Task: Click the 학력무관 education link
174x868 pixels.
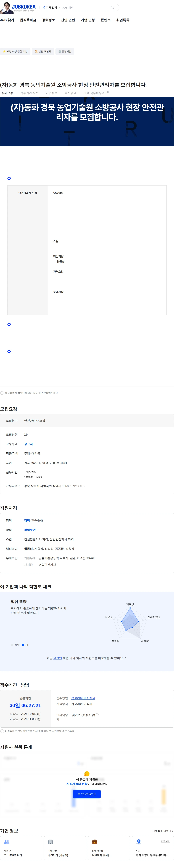Action: (30, 530)
